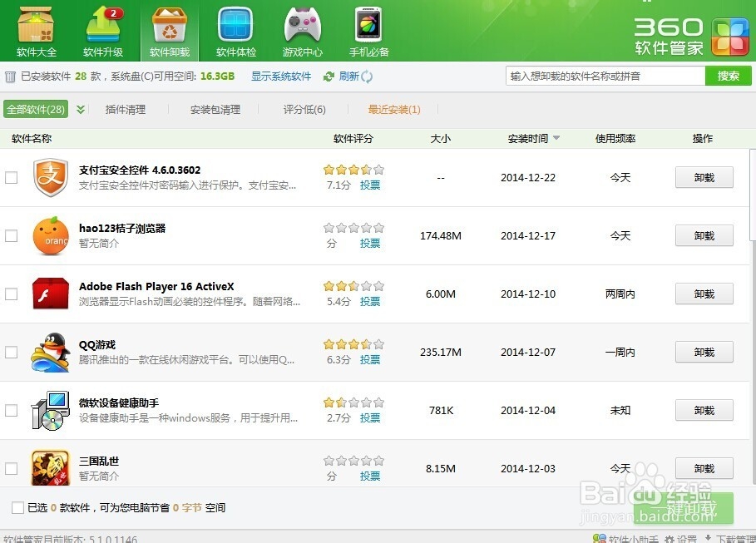
Task: Switch to 插件清理 tab
Action: pyautogui.click(x=126, y=110)
